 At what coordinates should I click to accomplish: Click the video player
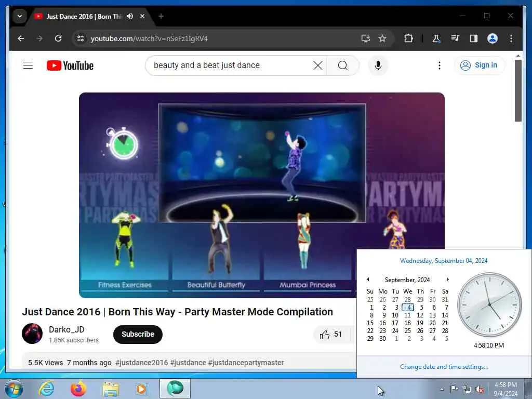point(262,195)
